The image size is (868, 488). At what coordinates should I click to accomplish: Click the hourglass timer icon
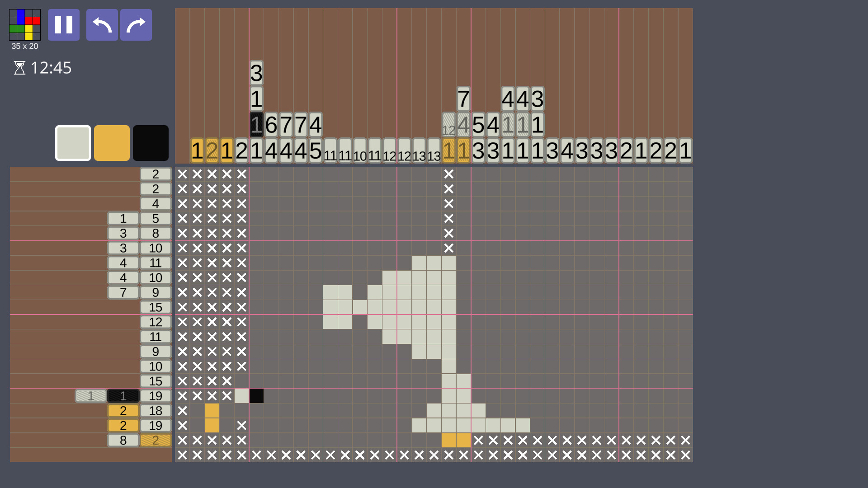[19, 68]
